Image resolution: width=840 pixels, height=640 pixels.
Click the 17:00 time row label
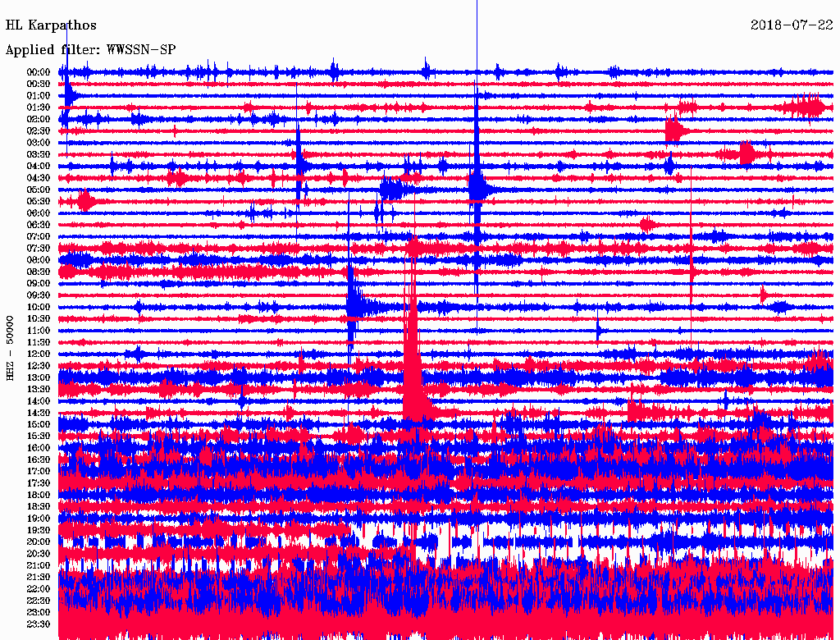pos(39,471)
